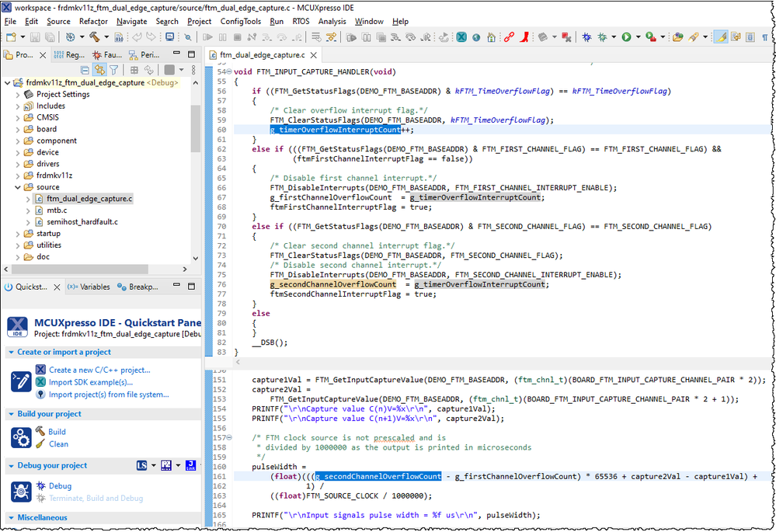
Task: Toggle Link with Editor in Project Explorer
Action: (x=99, y=70)
